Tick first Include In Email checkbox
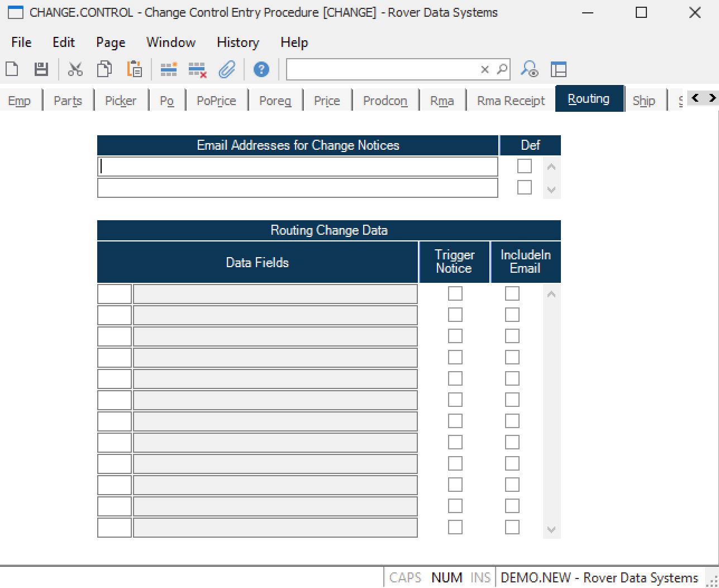Screen dimensions: 719x588 (512, 293)
